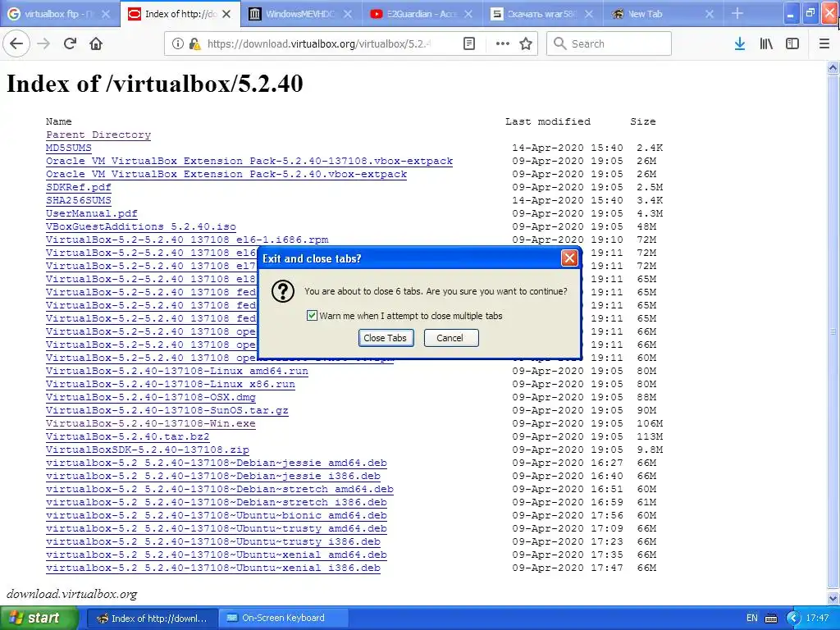Image resolution: width=840 pixels, height=630 pixels.
Task: Download VBoxGuestAdditions_5.2.40.iso
Action: (x=141, y=226)
